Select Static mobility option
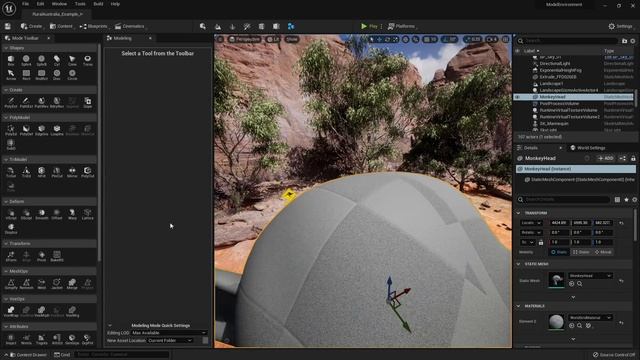The height and width of the screenshot is (360, 640). click(559, 252)
